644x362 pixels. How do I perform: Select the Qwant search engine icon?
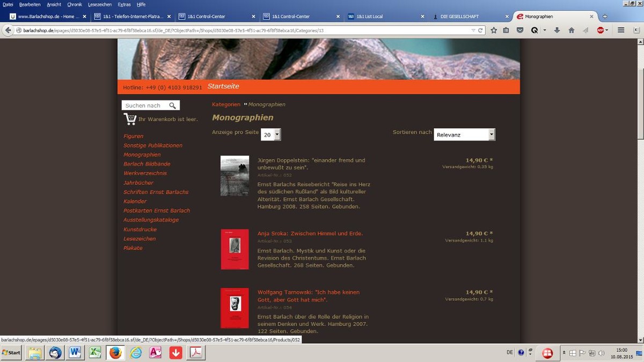coord(534,31)
